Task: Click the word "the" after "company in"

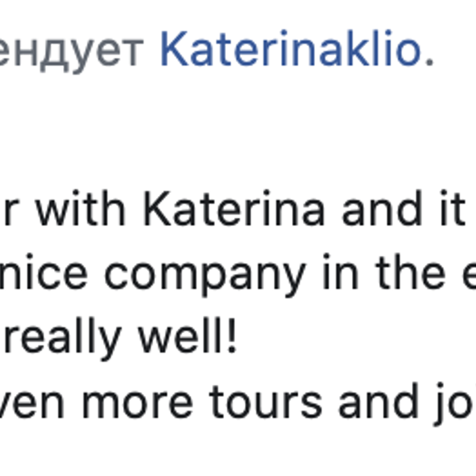Action: [410, 273]
